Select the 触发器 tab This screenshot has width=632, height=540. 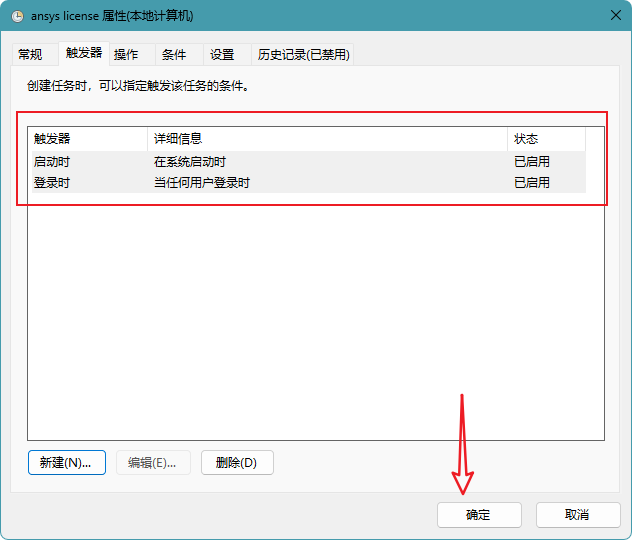(84, 53)
